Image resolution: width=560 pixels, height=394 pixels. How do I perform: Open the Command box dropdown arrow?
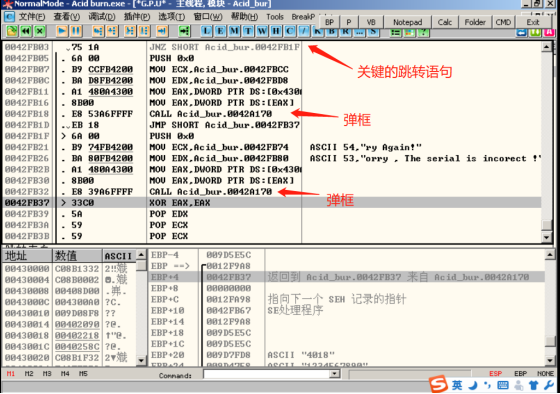point(335,374)
